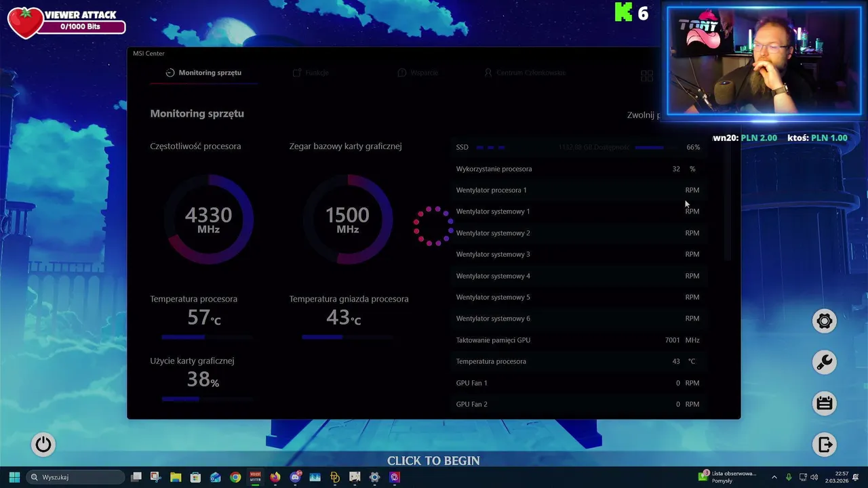
Task: Open the taskbar clock showing 22:57
Action: point(836,477)
